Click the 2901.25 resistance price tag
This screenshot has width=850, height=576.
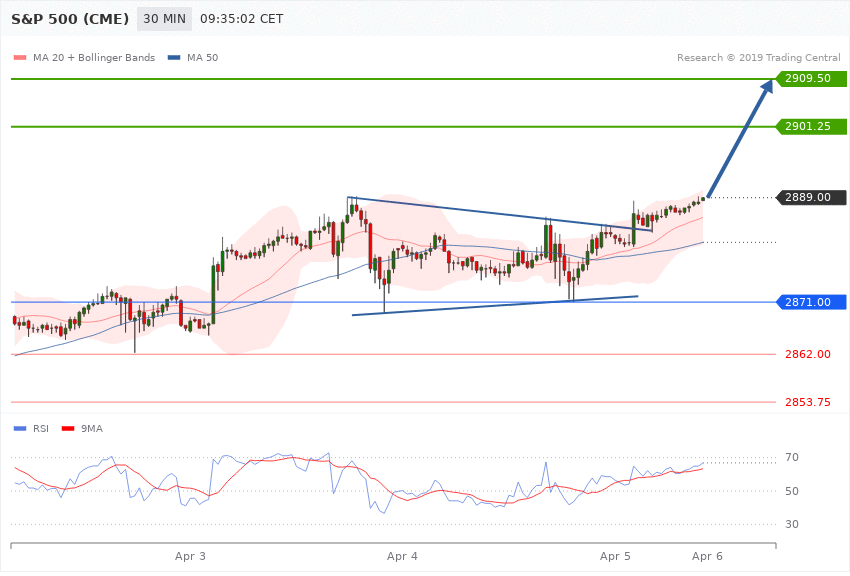(811, 126)
